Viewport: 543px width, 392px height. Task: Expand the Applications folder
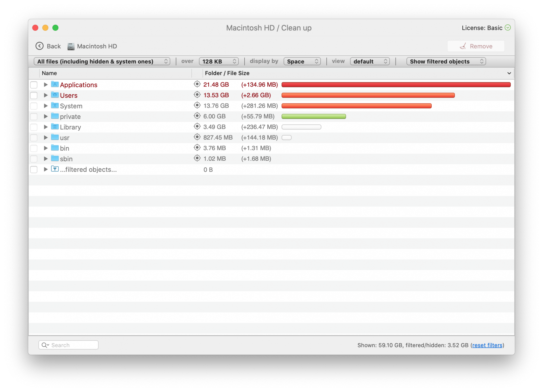pyautogui.click(x=46, y=85)
